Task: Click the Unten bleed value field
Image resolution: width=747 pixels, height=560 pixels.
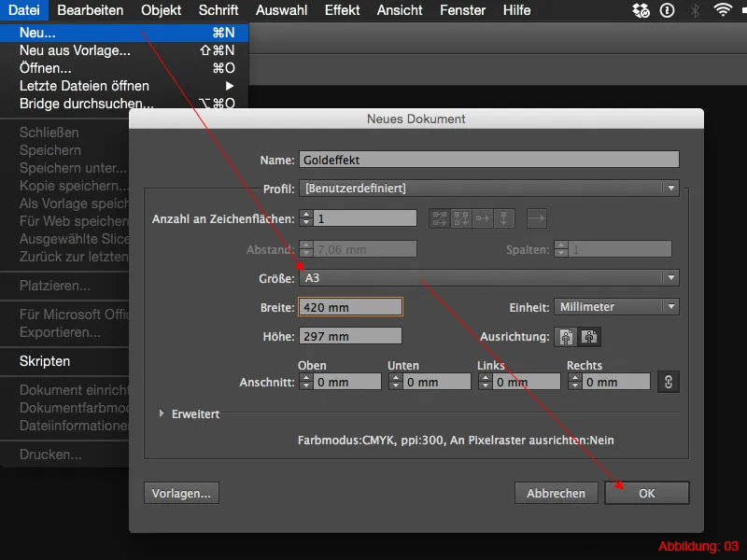Action: click(437, 382)
